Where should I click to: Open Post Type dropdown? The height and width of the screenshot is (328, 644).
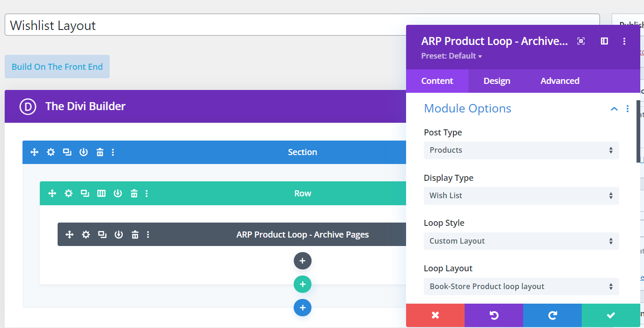tap(521, 150)
